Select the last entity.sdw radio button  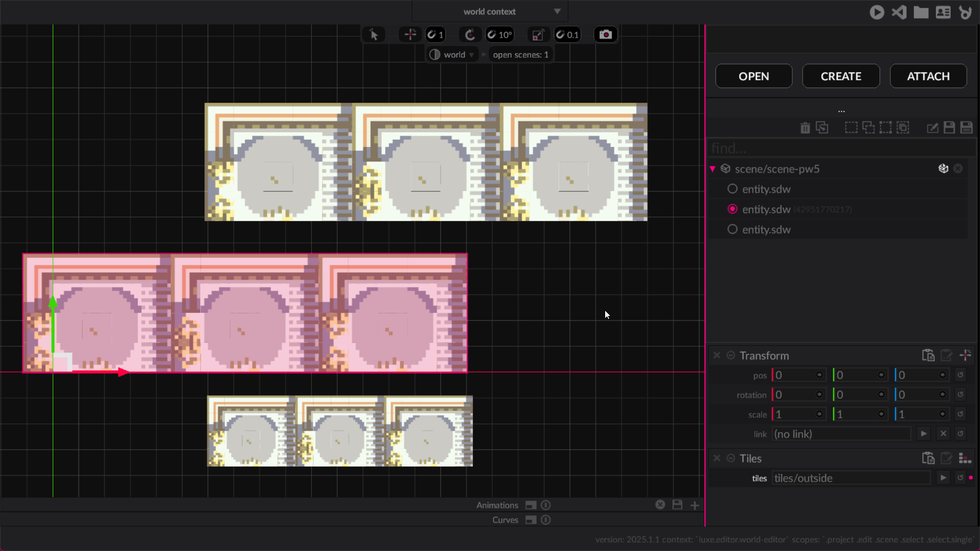732,229
